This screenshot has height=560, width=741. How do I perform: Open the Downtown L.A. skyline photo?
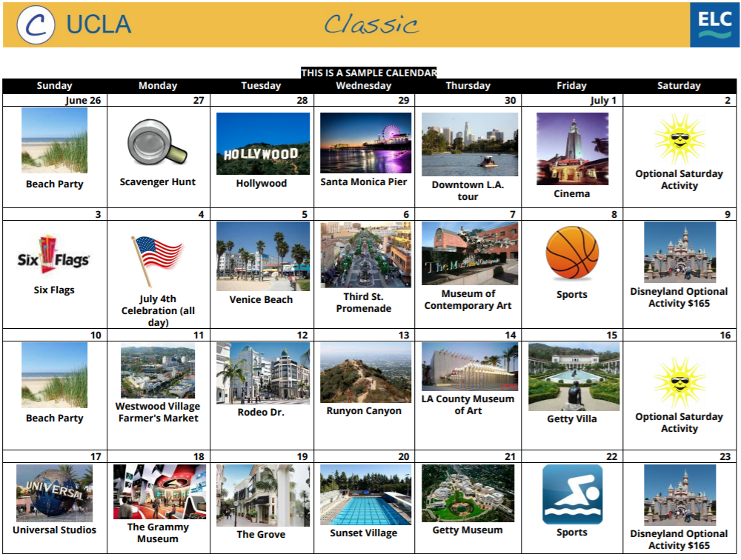click(469, 144)
